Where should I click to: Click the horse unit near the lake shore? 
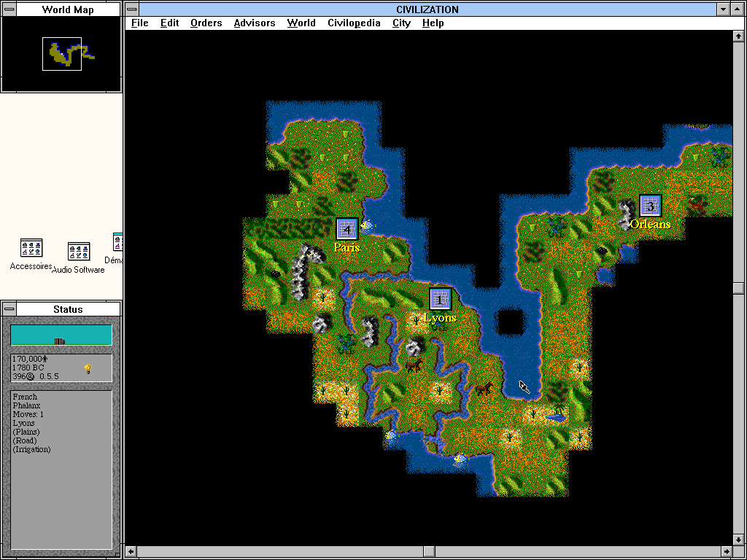coord(484,388)
